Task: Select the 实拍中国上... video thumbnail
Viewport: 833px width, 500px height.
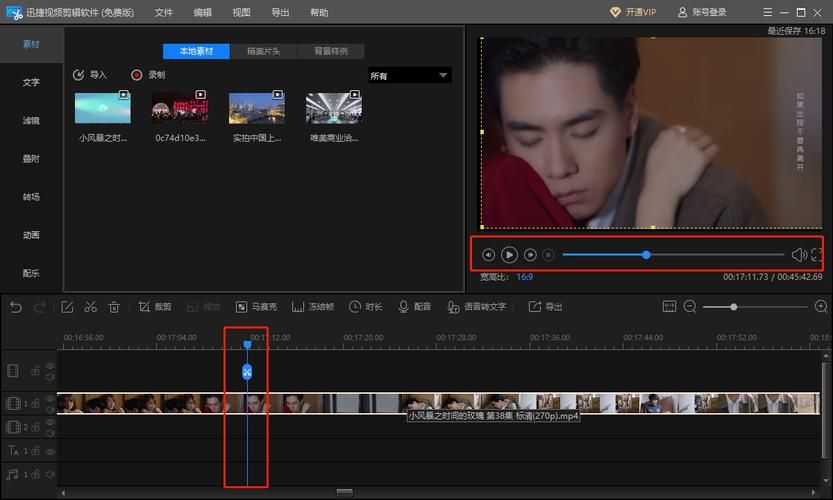Action: pos(257,108)
